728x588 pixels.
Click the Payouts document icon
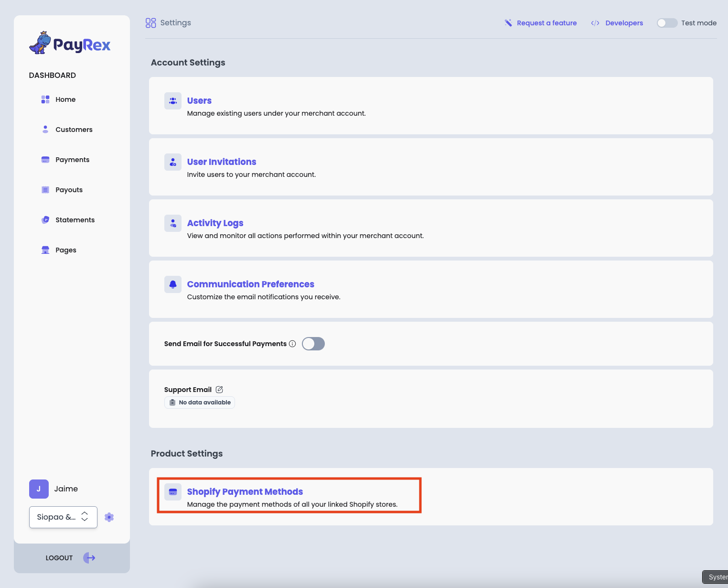tap(45, 189)
